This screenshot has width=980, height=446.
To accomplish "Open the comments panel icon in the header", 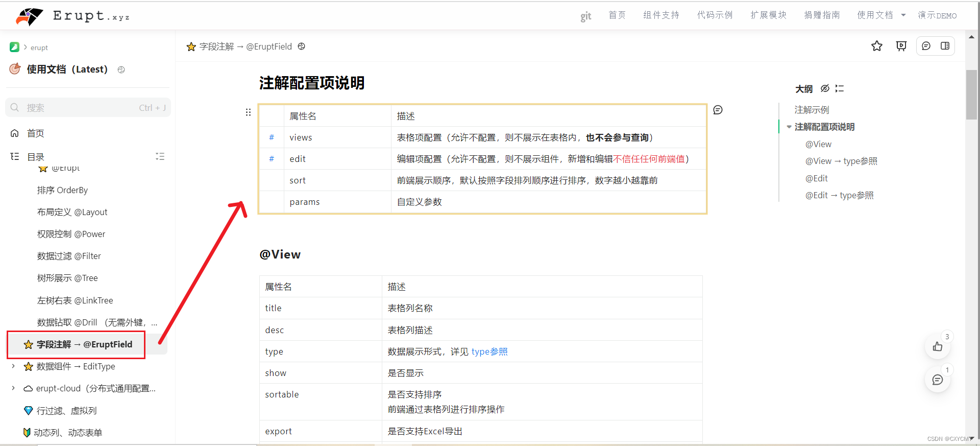I will pos(926,46).
